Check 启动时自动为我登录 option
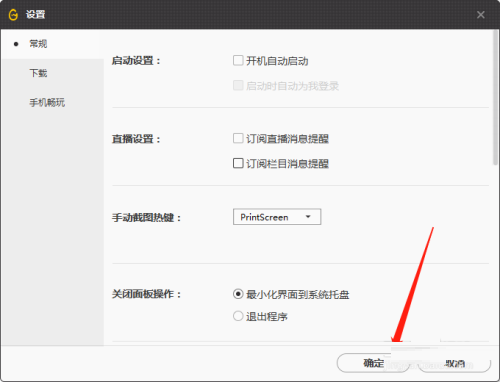 238,85
